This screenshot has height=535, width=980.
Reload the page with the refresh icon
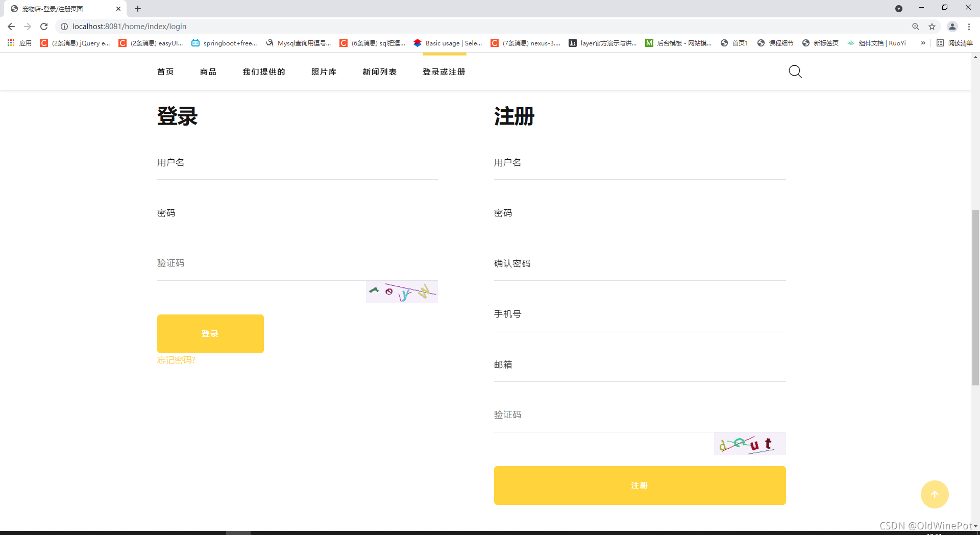tap(44, 27)
